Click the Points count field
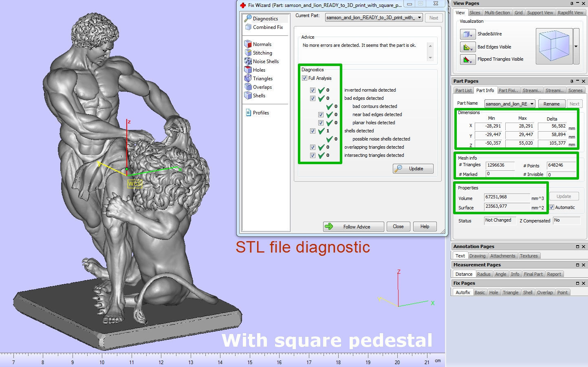Viewport: 588px width, 367px height. click(x=561, y=165)
